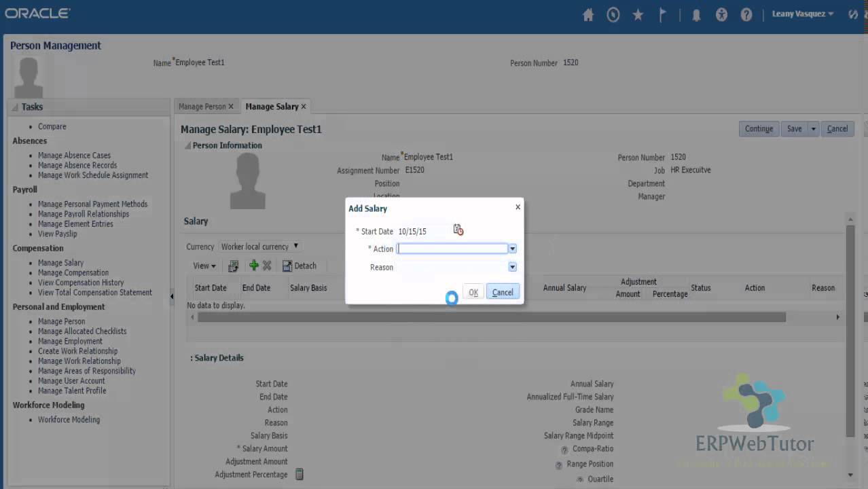Open the Help question mark icon
This screenshot has height=489, width=868.
click(746, 15)
